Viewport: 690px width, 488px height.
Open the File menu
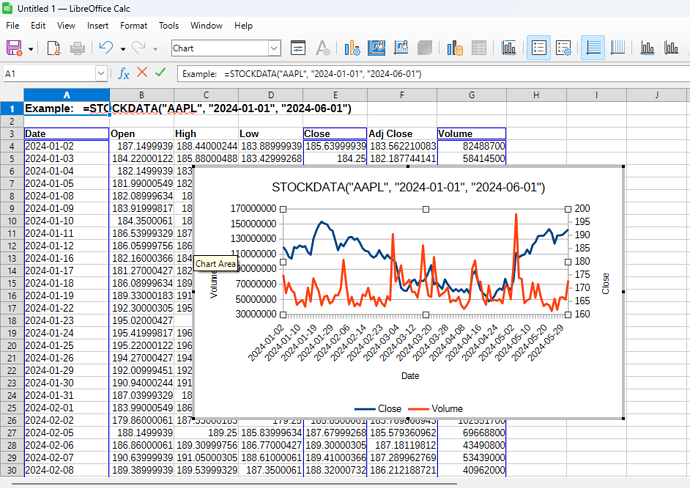(12, 26)
